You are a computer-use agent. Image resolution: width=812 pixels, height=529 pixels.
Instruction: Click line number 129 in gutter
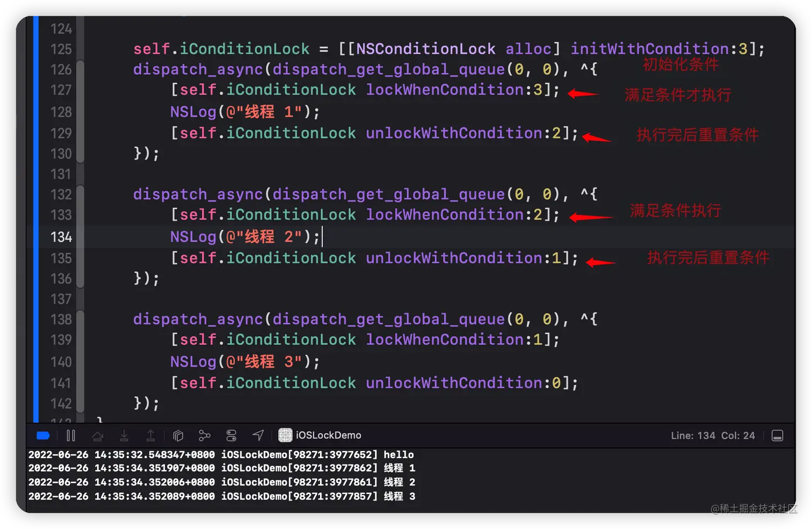[x=61, y=133]
